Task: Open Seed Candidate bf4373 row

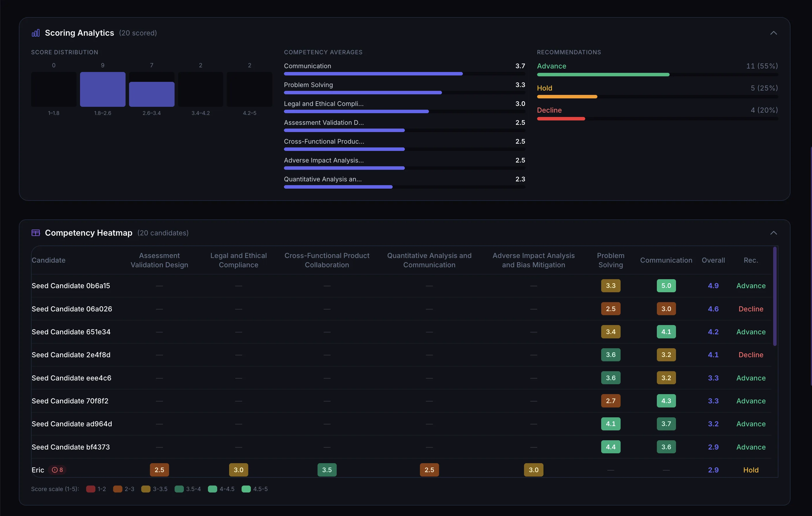Action: point(401,447)
